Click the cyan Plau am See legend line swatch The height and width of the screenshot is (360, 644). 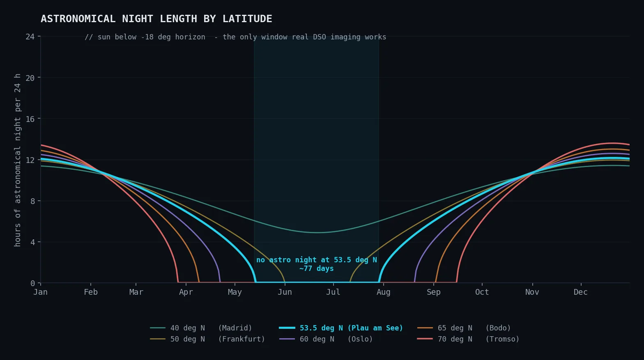tap(287, 328)
